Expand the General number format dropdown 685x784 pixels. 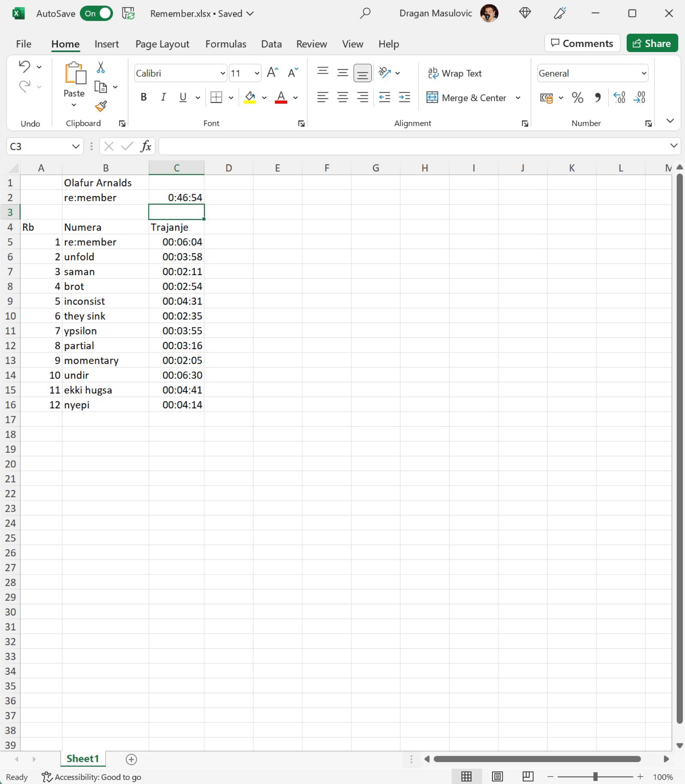tap(644, 73)
